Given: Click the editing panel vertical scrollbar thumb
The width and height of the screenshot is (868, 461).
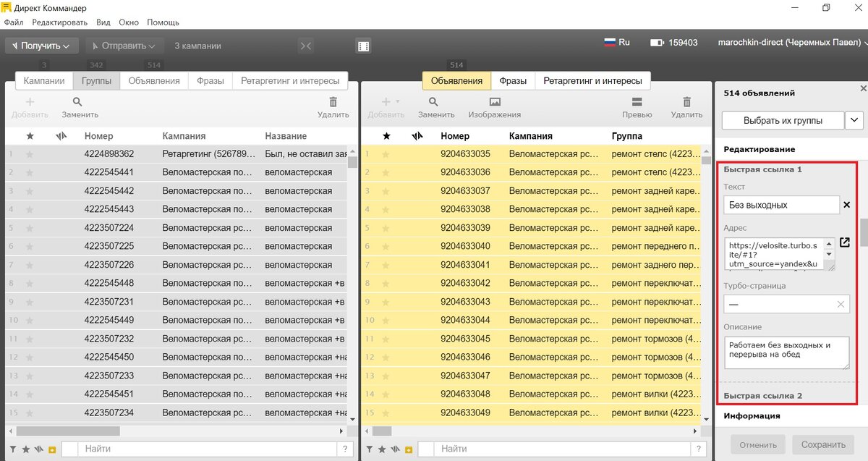Looking at the screenshot, I should pos(864,232).
